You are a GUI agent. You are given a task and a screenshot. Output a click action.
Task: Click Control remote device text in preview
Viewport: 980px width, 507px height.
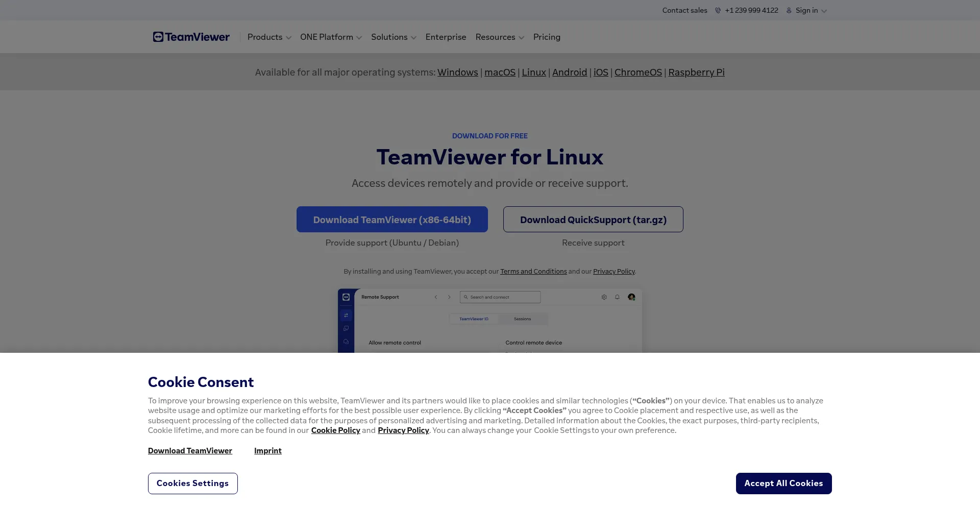point(533,343)
